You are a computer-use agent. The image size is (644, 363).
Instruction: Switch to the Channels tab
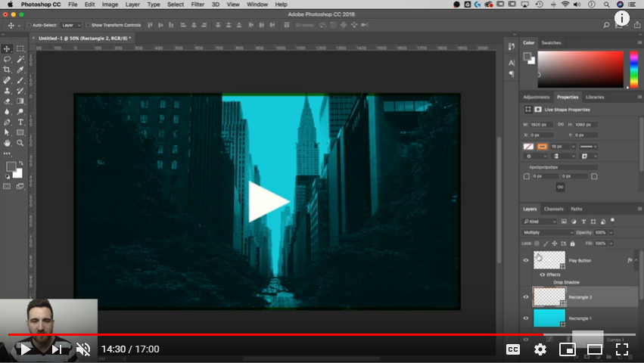(553, 209)
